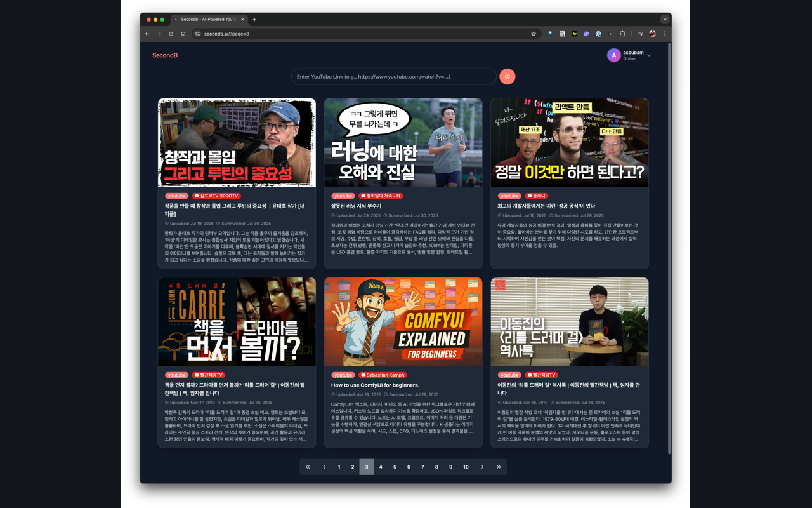This screenshot has height=508, width=812.
Task: Click the SecondB logo link
Action: pyautogui.click(x=164, y=55)
